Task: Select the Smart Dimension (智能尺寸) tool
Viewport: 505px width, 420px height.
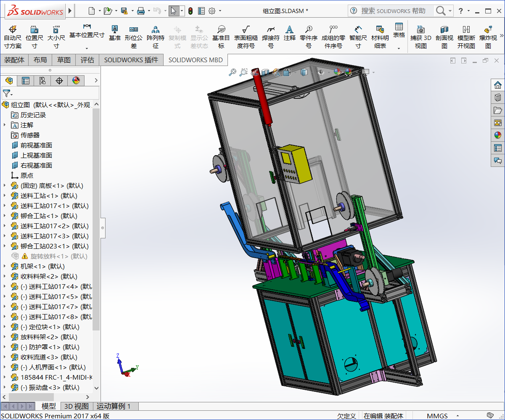Action: pyautogui.click(x=358, y=36)
